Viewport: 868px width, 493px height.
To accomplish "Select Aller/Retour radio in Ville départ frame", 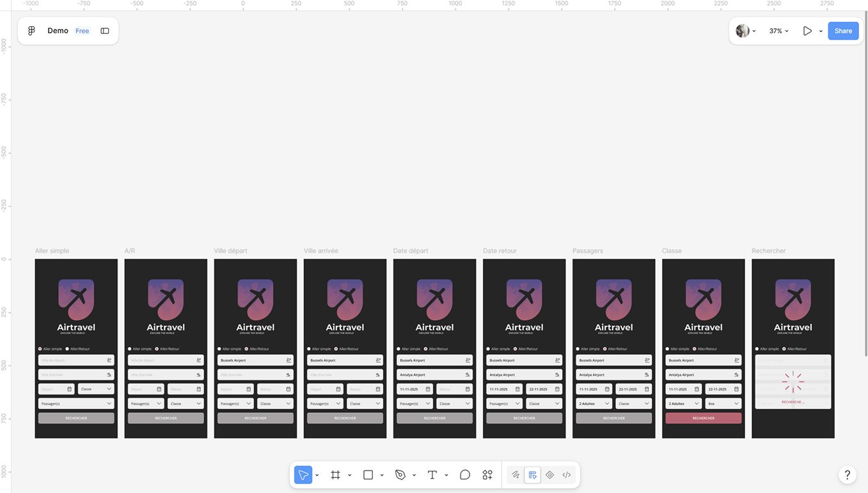I will [246, 349].
